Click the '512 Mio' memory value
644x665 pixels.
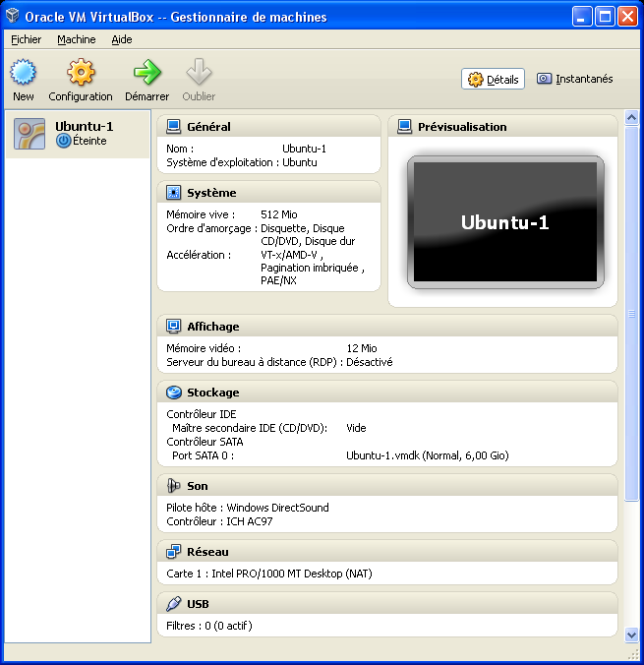pyautogui.click(x=279, y=214)
